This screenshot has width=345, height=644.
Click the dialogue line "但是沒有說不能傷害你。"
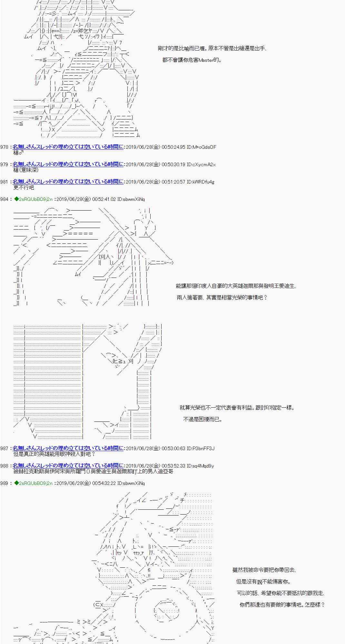pos(263,582)
